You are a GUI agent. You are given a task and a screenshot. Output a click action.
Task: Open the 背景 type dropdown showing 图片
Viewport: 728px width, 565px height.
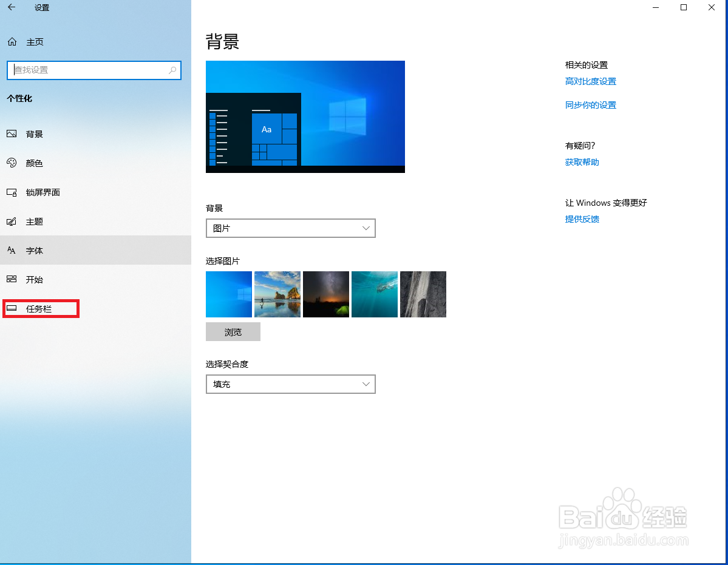[290, 228]
